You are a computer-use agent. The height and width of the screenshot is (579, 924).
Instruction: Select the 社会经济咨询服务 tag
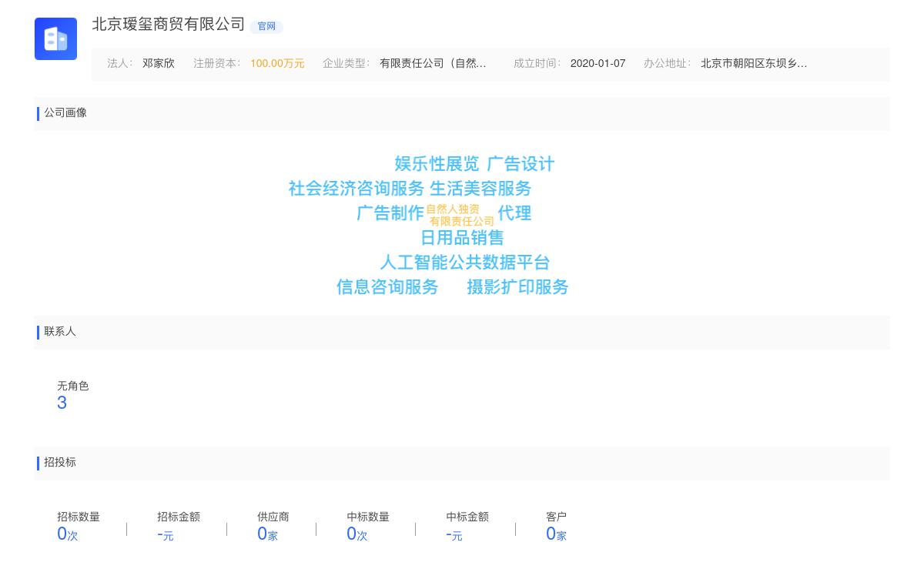[354, 189]
